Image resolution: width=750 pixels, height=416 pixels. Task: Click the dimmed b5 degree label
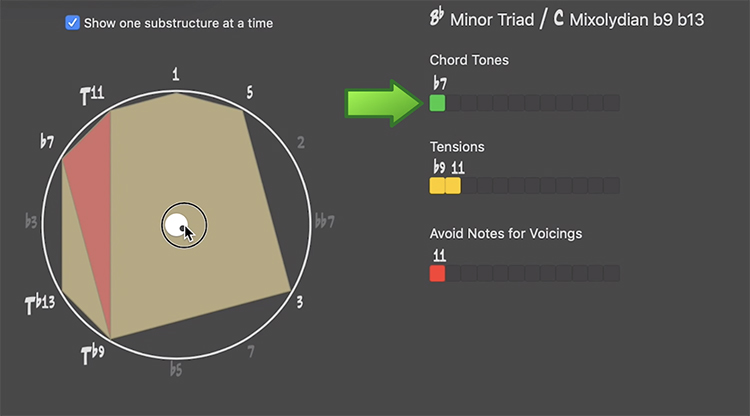point(176,369)
